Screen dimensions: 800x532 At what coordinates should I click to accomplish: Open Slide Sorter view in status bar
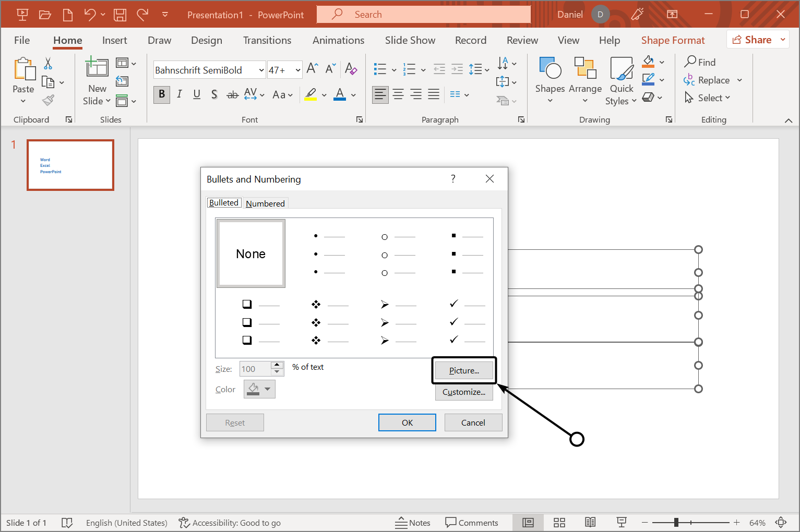pos(559,523)
